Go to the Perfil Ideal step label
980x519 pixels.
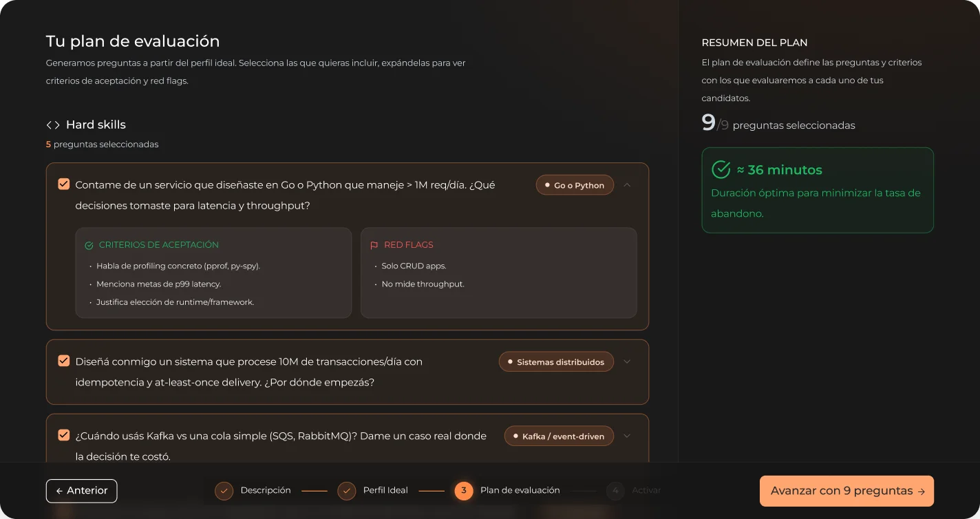pyautogui.click(x=385, y=491)
